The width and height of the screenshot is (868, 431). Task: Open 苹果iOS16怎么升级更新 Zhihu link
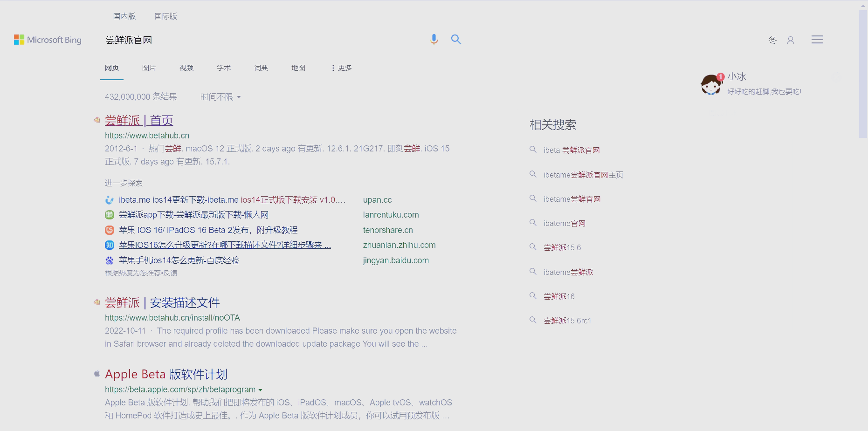click(x=225, y=245)
